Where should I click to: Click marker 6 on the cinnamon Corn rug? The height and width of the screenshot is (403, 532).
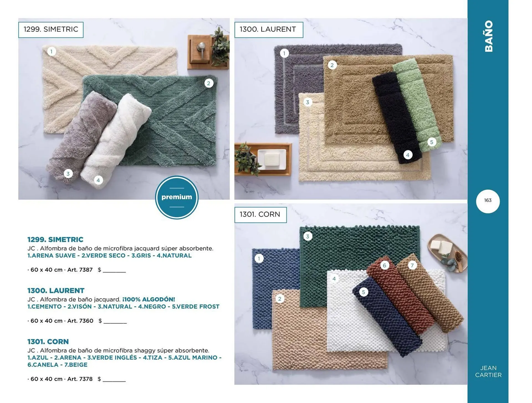pos(384,265)
